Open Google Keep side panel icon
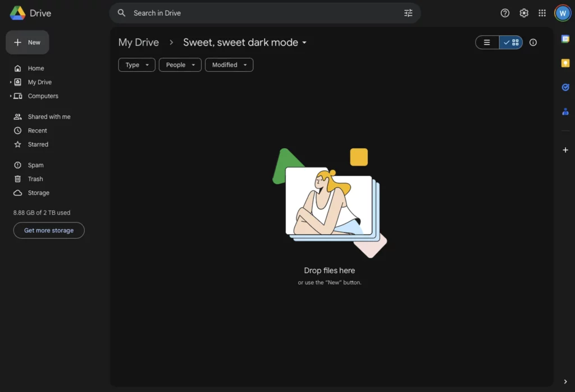 point(565,63)
